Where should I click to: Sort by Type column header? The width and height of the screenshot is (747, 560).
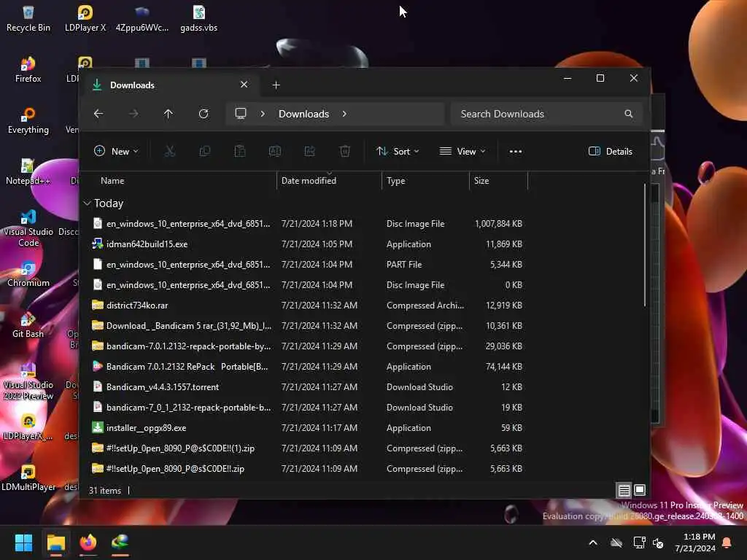(396, 181)
